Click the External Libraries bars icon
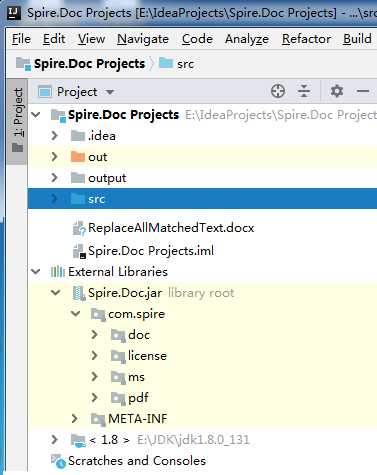 [x=57, y=272]
